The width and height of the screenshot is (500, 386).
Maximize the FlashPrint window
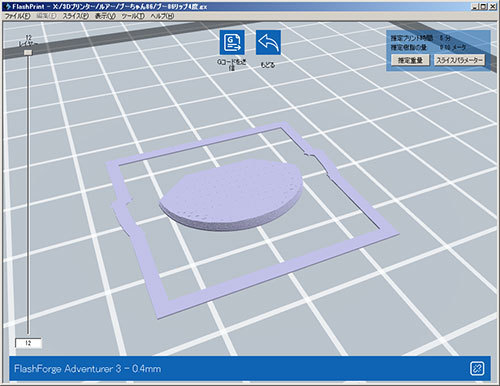[484, 6]
